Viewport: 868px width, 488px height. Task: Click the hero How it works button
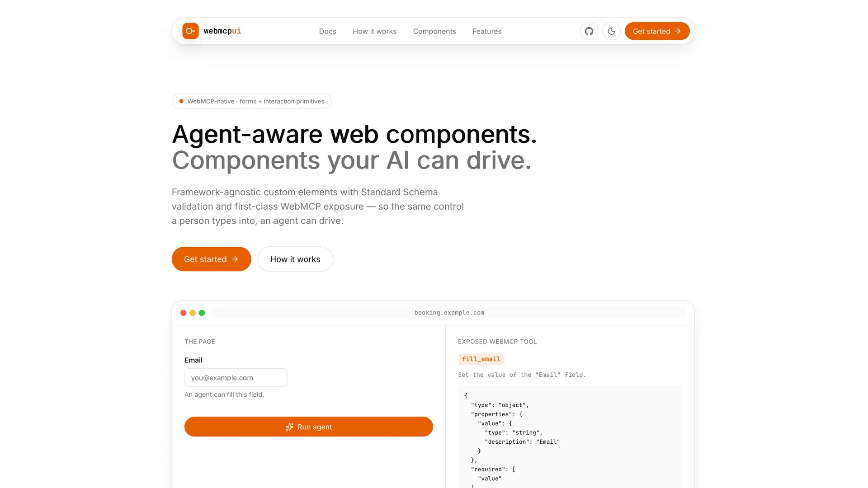click(295, 259)
